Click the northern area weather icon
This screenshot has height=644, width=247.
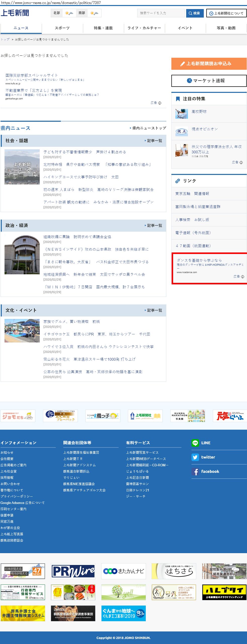69,13
